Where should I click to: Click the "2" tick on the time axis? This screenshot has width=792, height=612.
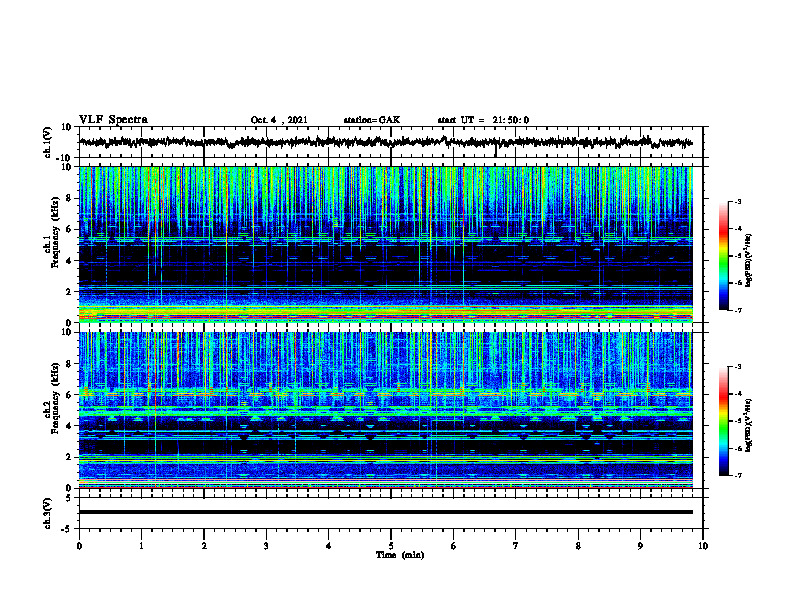coord(204,546)
